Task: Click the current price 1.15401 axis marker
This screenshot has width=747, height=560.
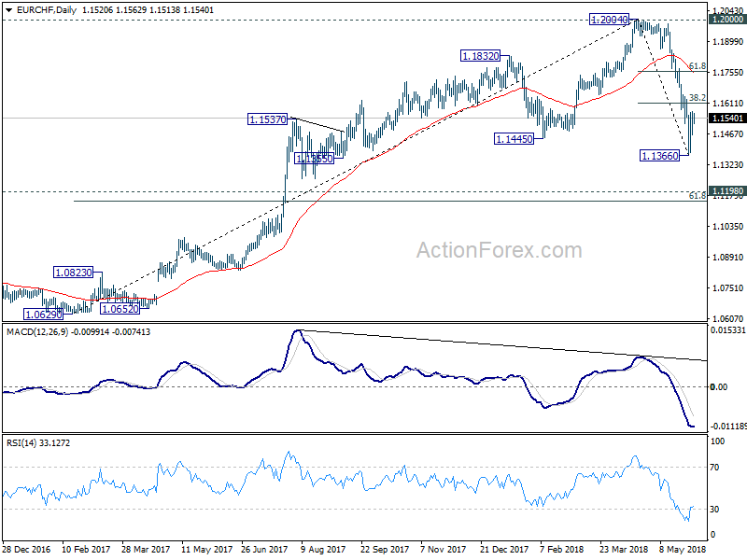Action: (727, 119)
